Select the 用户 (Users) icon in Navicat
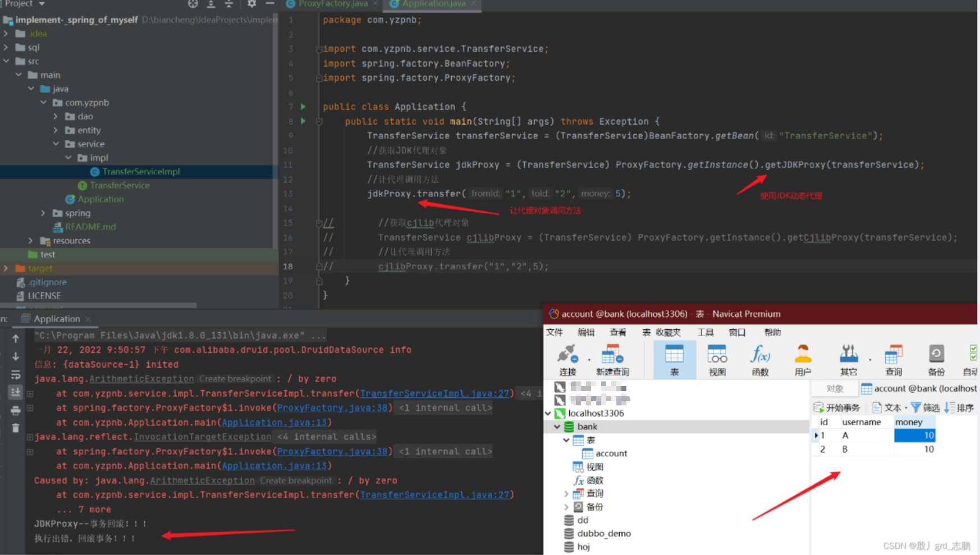This screenshot has height=555, width=980. (803, 359)
